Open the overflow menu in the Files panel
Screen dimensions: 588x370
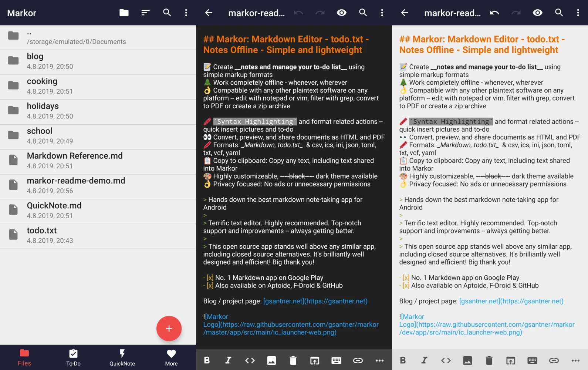(186, 13)
